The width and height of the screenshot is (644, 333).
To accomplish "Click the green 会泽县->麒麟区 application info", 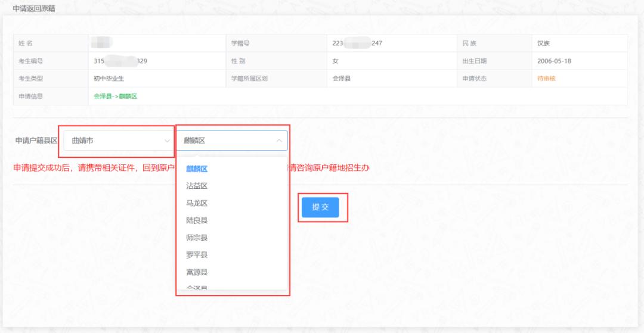I will point(115,96).
